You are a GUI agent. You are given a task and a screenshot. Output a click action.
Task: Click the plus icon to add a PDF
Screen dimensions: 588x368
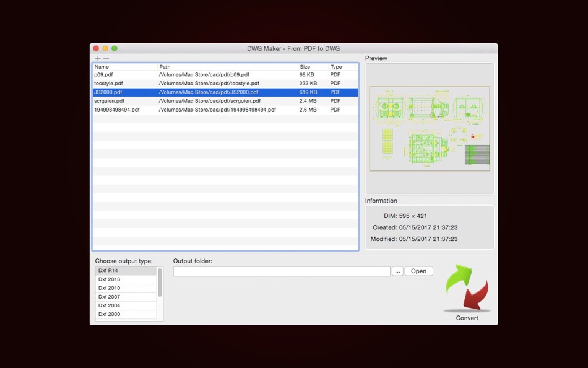click(x=98, y=59)
